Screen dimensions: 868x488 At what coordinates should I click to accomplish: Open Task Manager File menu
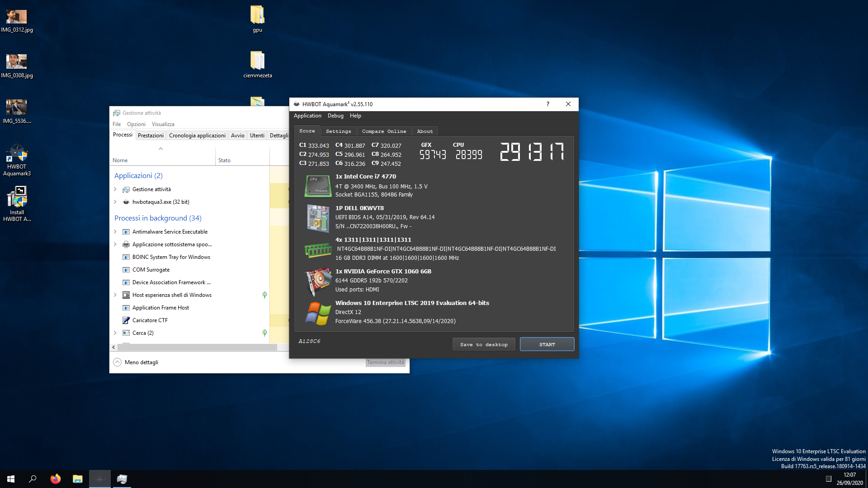click(117, 124)
